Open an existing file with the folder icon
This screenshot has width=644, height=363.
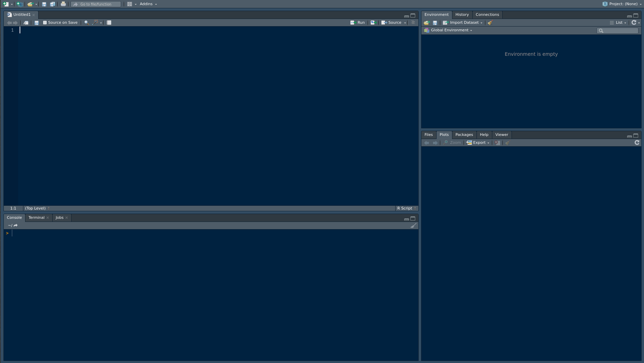(x=30, y=4)
